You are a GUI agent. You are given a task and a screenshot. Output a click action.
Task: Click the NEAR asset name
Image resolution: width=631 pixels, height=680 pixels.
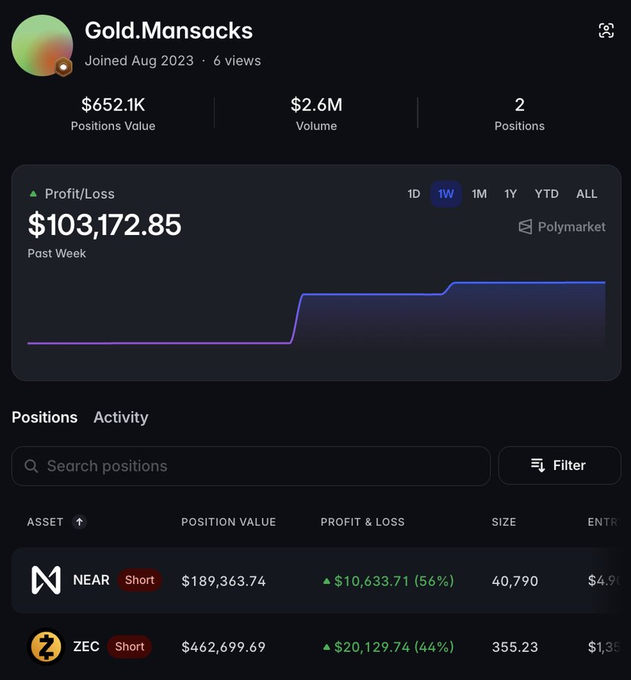point(91,580)
